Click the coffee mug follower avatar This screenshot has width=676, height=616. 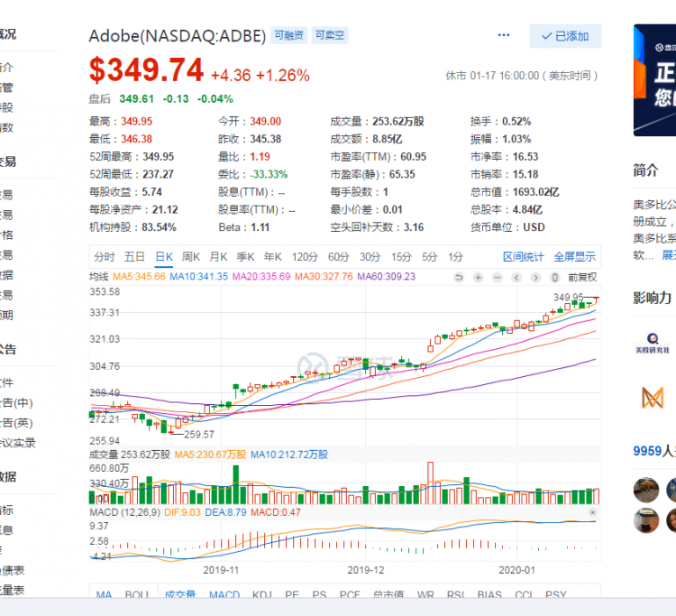coord(646,520)
